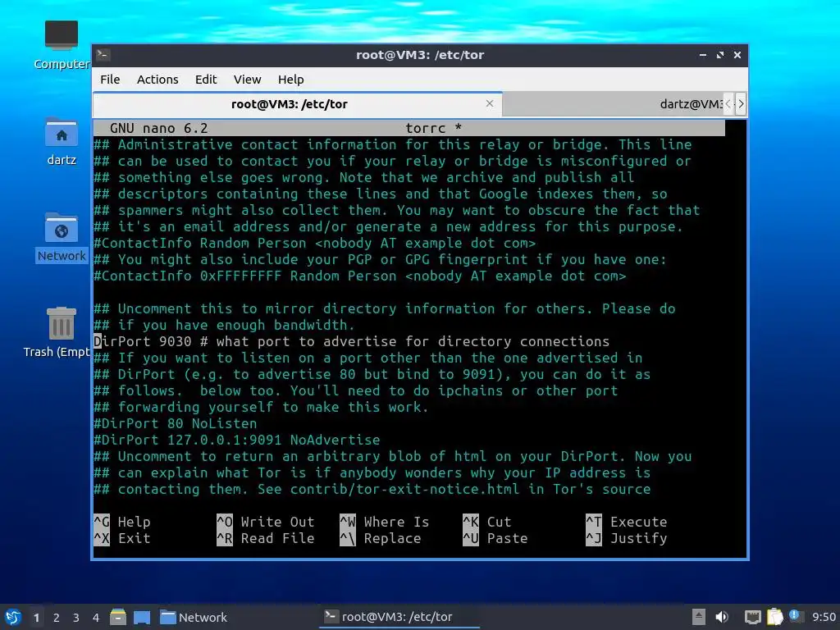Open the clipboard manager tray icon
The height and width of the screenshot is (630, 840).
coord(774,617)
